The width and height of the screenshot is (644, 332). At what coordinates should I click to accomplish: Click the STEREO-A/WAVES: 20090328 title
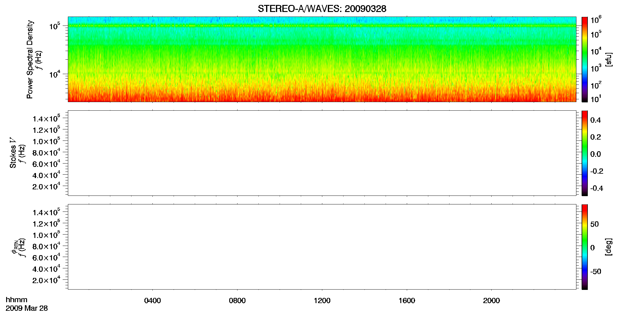(x=322, y=9)
